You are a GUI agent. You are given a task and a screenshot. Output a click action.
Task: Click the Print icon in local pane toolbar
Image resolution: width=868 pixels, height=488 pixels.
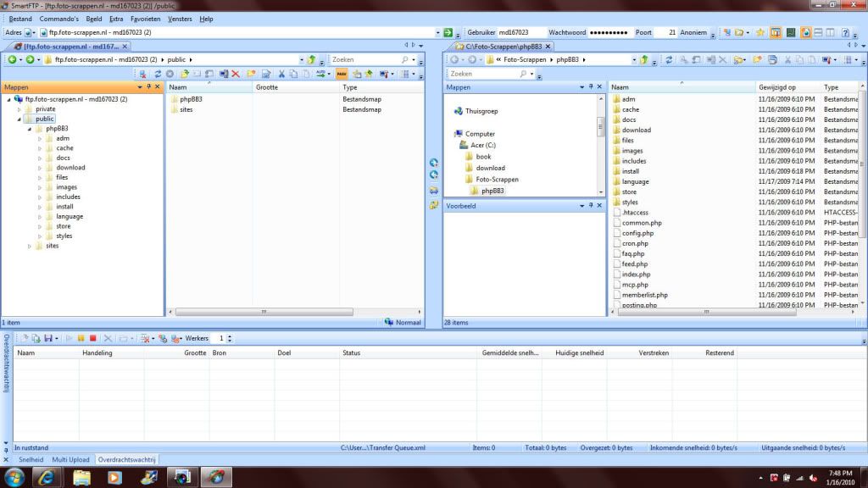[x=772, y=59]
